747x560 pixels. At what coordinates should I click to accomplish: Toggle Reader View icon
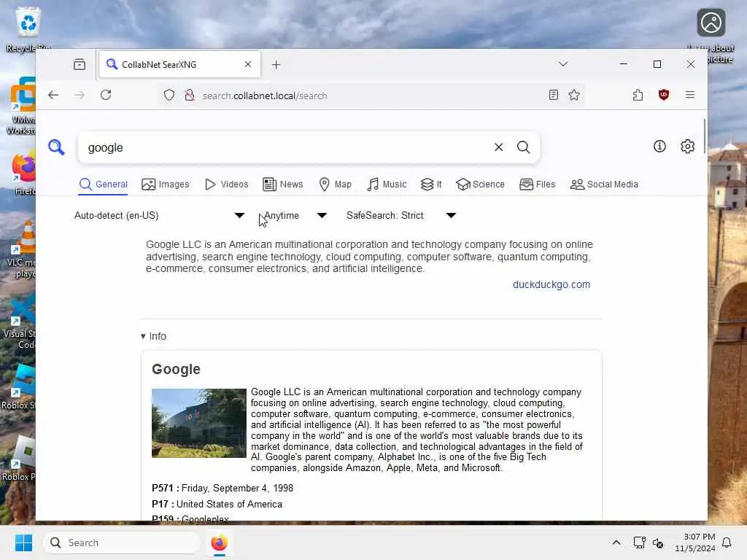553,95
